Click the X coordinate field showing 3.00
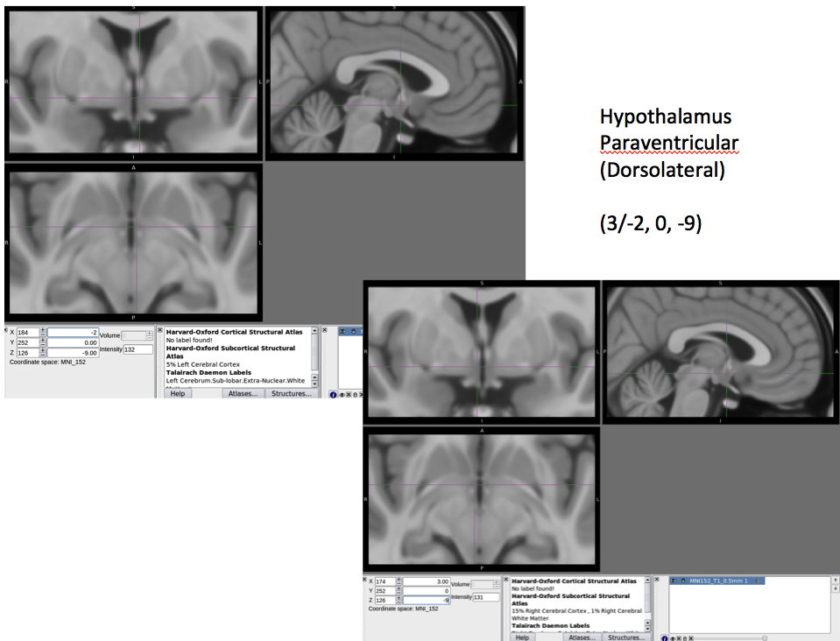The image size is (840, 641). (426, 581)
